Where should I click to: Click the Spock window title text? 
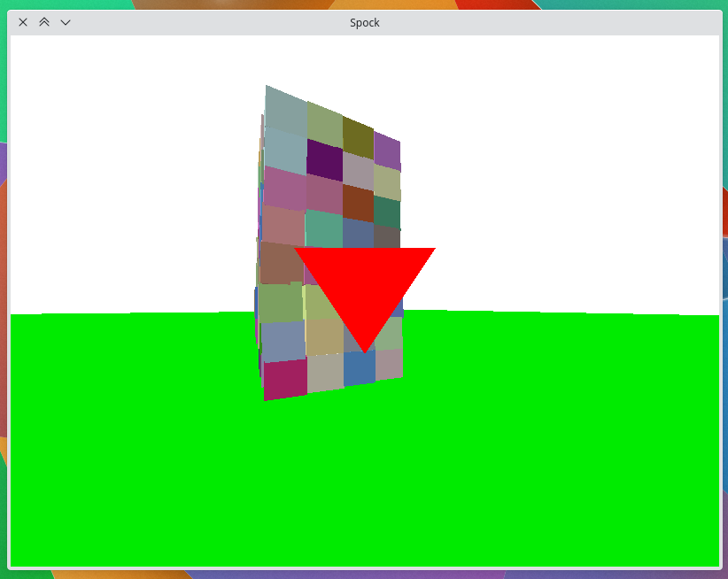365,23
